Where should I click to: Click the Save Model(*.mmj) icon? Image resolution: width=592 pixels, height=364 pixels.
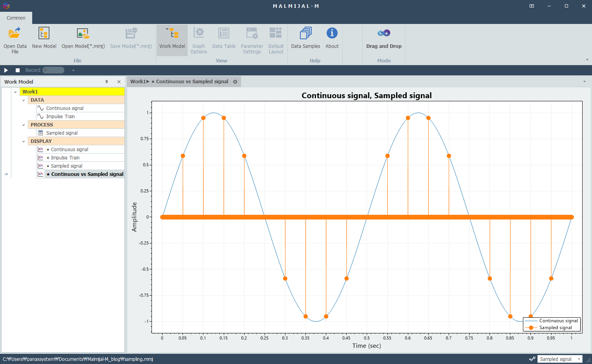tap(131, 33)
